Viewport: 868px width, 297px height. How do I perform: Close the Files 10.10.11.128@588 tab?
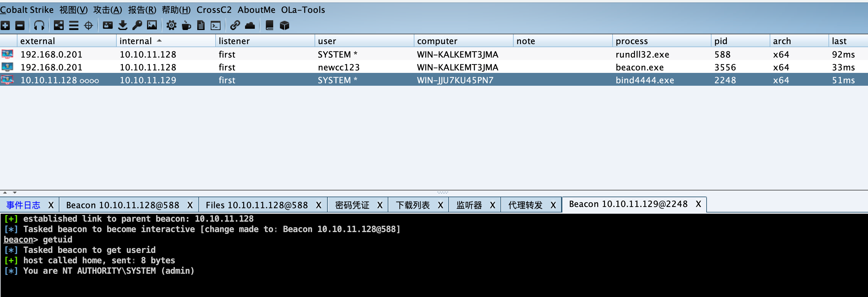[319, 205]
